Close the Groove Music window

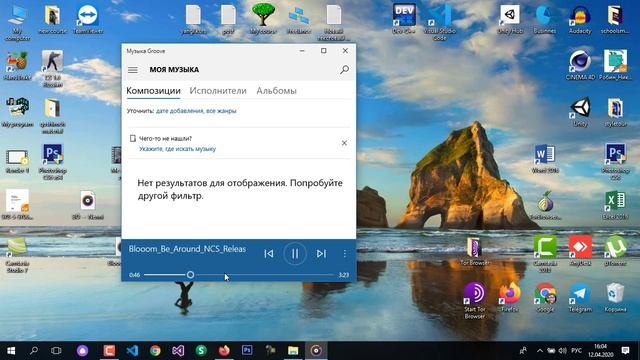[x=345, y=51]
